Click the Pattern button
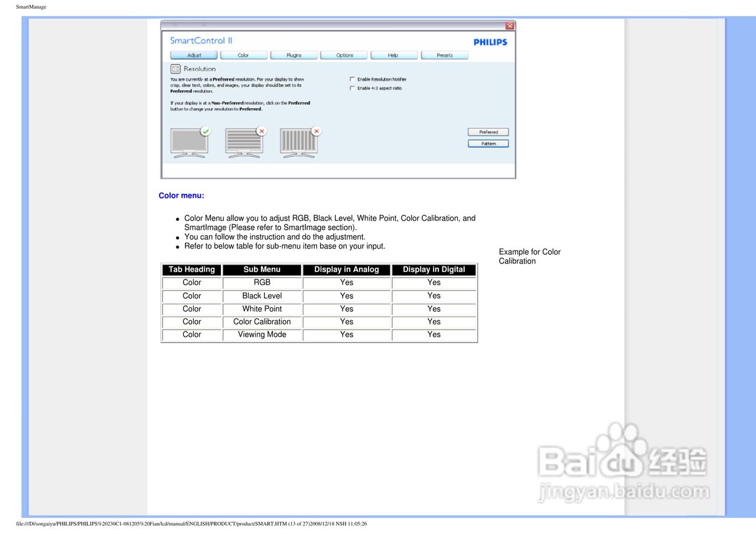756x534 pixels. pos(488,144)
